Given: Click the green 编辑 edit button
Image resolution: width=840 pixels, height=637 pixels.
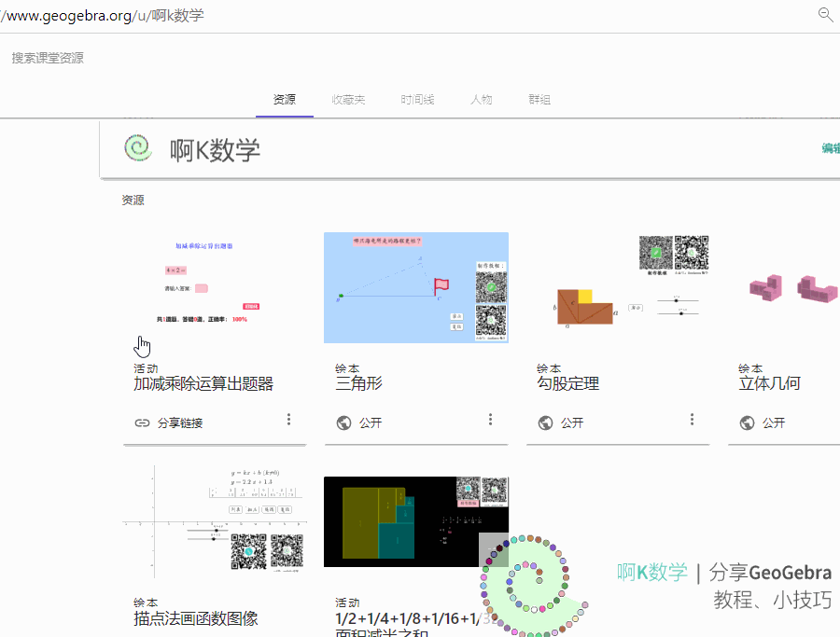Looking at the screenshot, I should click(x=831, y=148).
